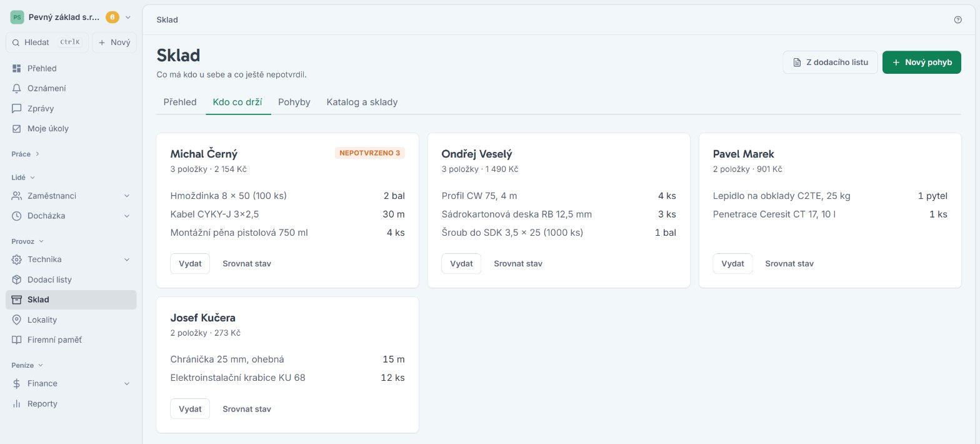This screenshot has width=980, height=444.
Task: Click the Nepotvrzeno 3 badge
Action: tap(370, 153)
